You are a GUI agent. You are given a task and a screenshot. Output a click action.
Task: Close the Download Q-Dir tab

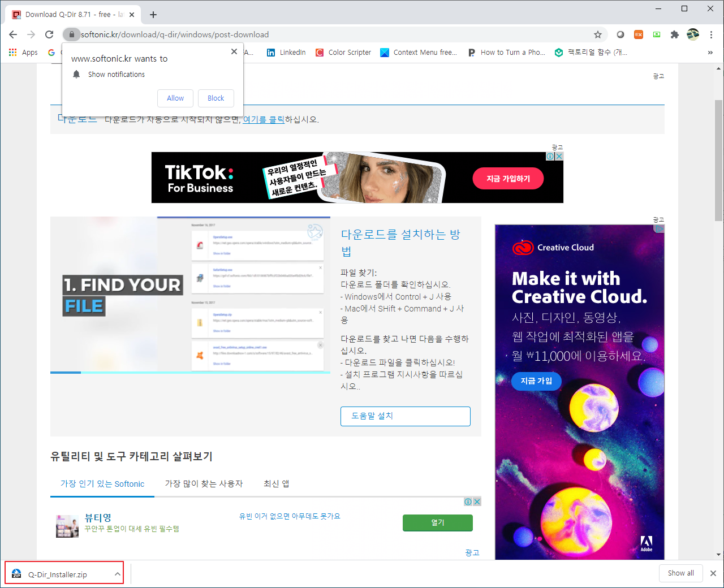click(x=132, y=15)
